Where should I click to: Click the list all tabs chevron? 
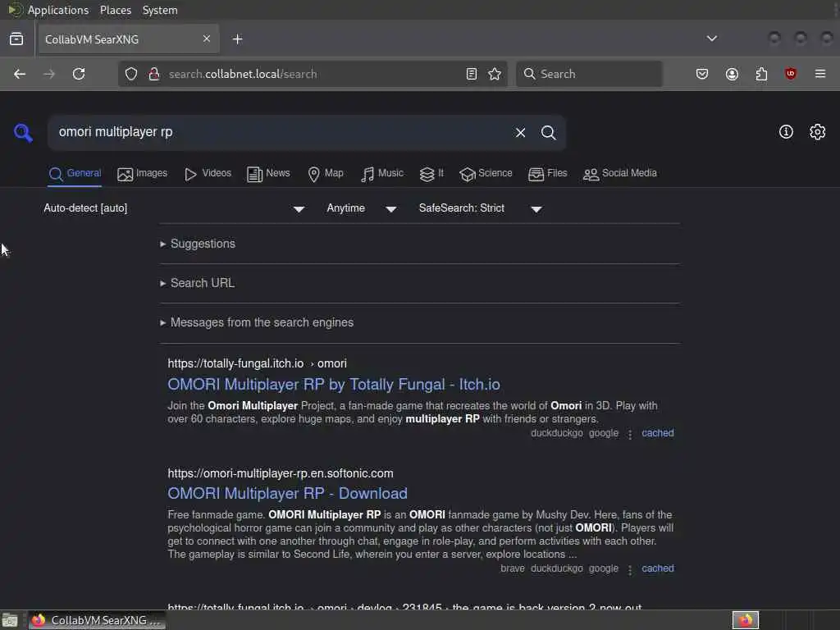click(x=712, y=39)
